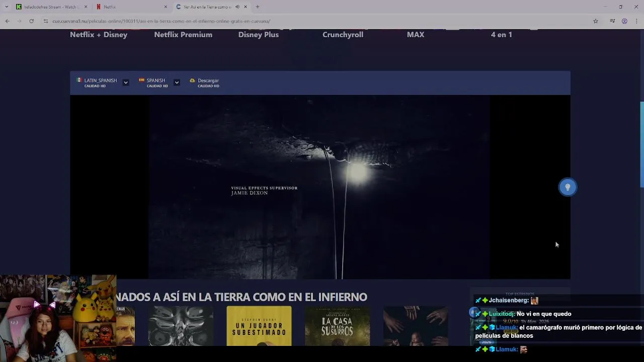The image size is (644, 362).
Task: Click the cuevana3.nu address bar URL
Action: pyautogui.click(x=162, y=21)
